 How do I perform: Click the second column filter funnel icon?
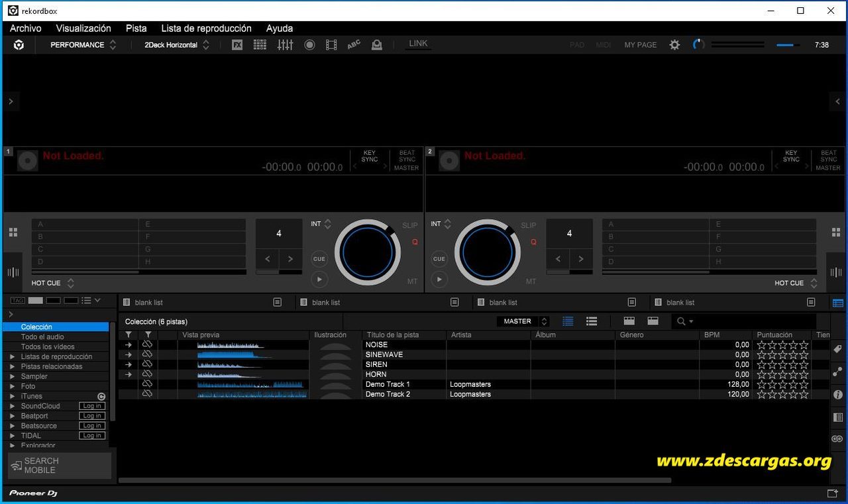point(148,335)
